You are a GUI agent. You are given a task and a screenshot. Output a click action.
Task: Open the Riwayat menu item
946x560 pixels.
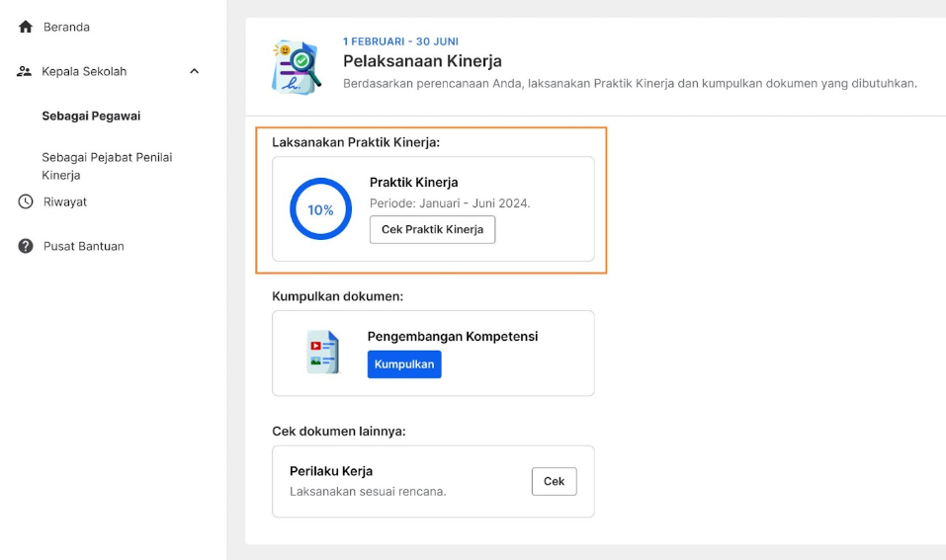pyautogui.click(x=65, y=201)
